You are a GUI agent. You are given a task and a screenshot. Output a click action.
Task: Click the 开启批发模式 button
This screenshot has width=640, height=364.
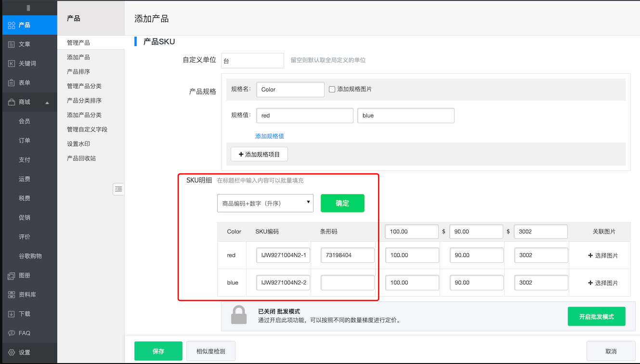(596, 316)
